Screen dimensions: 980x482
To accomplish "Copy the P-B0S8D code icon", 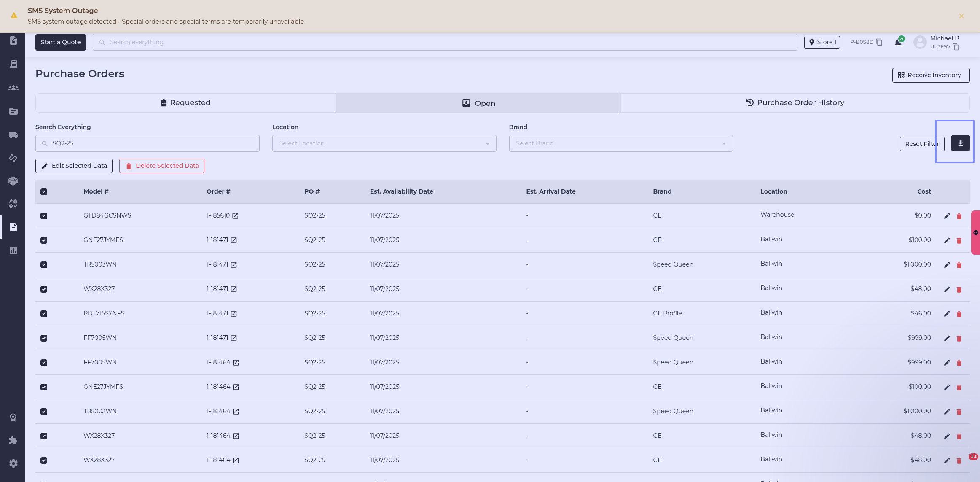I will click(x=879, y=42).
